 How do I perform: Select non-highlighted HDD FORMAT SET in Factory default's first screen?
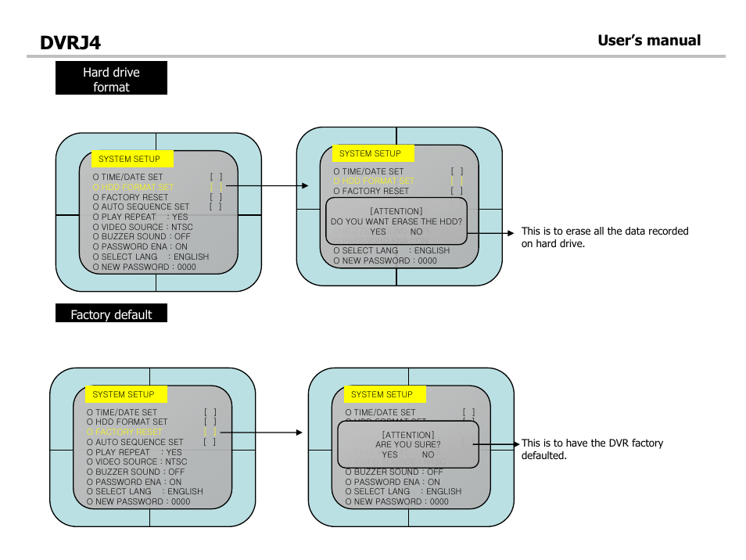(x=127, y=422)
